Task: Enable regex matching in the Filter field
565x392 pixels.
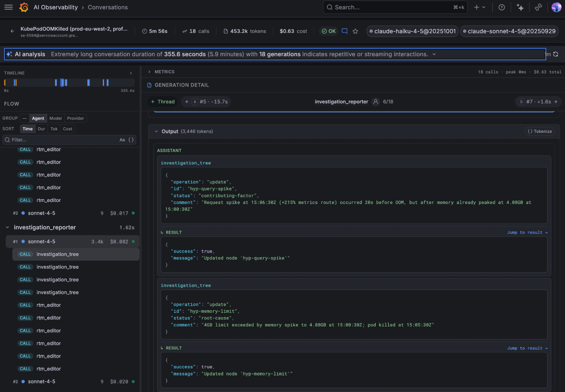Action: click(131, 140)
